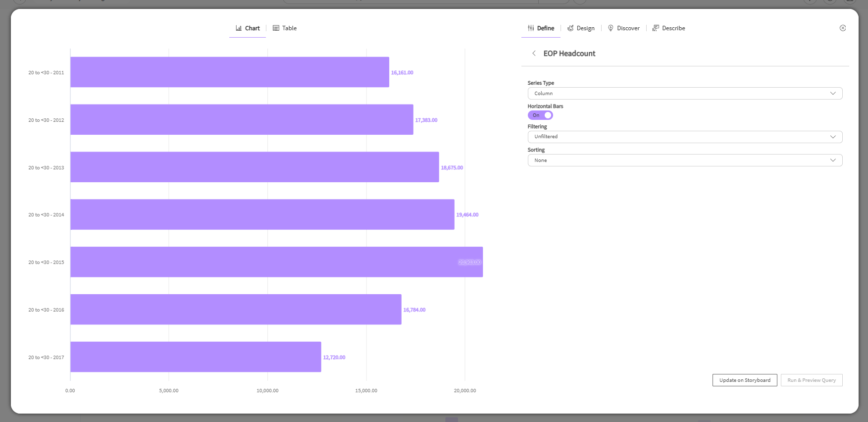Click the table grid icon

[x=276, y=28]
